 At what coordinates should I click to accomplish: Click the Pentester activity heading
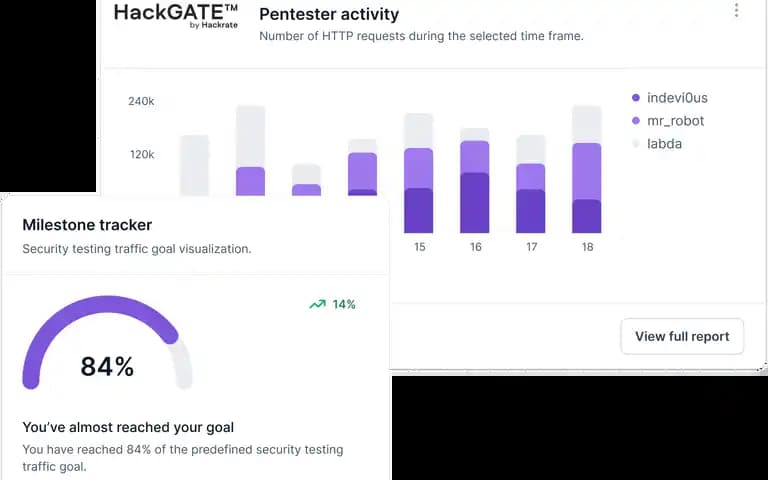coord(329,14)
